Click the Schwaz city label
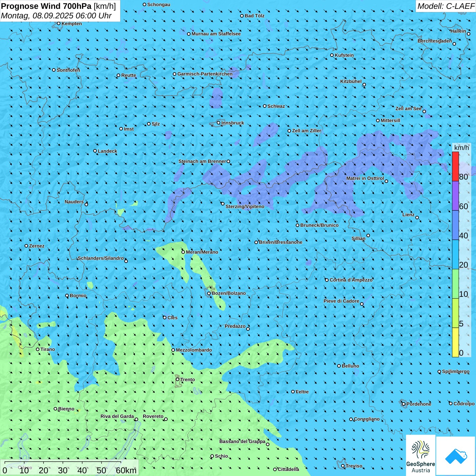Image resolution: width=476 pixels, height=476 pixels. point(276,106)
